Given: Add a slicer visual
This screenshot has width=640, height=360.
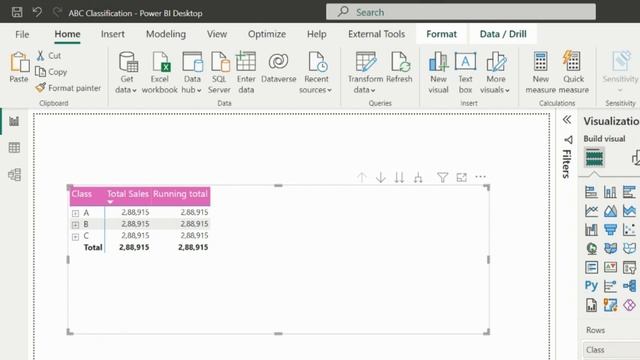Looking at the screenshot, I should [x=629, y=267].
